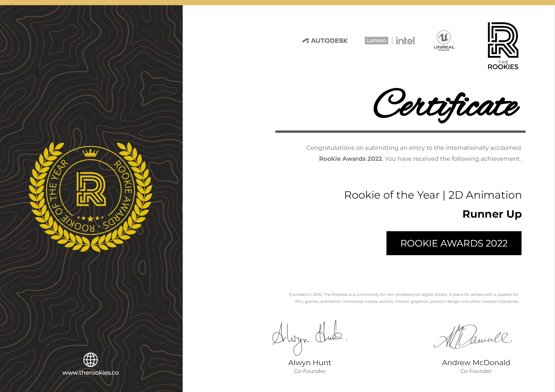555x392 pixels.
Task: Click the printed name 'Andrew McDonald'
Action: [x=476, y=363]
